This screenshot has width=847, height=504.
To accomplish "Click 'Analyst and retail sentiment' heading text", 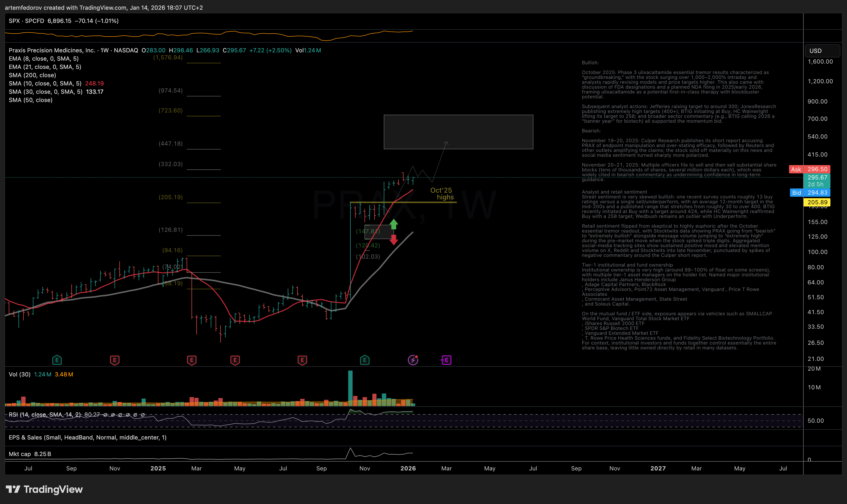I will point(615,192).
